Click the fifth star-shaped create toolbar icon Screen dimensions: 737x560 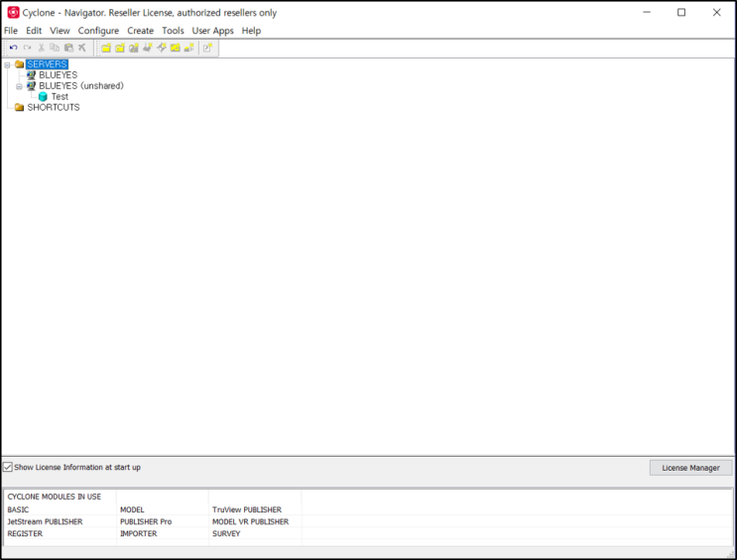(162, 48)
